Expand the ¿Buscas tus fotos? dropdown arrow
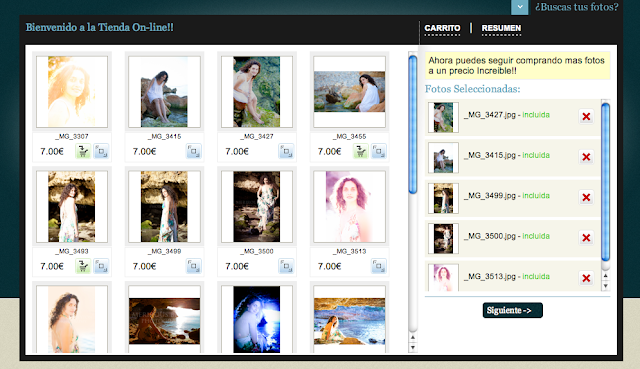 tap(520, 7)
